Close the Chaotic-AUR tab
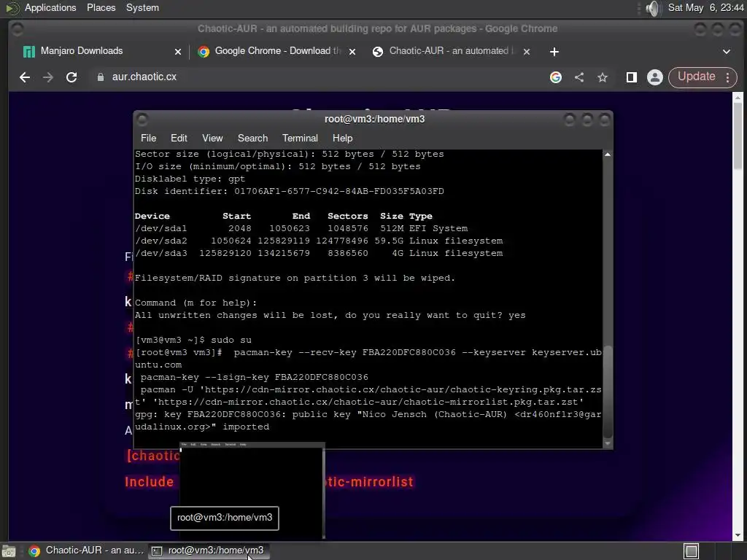This screenshot has height=560, width=747. coord(527,52)
